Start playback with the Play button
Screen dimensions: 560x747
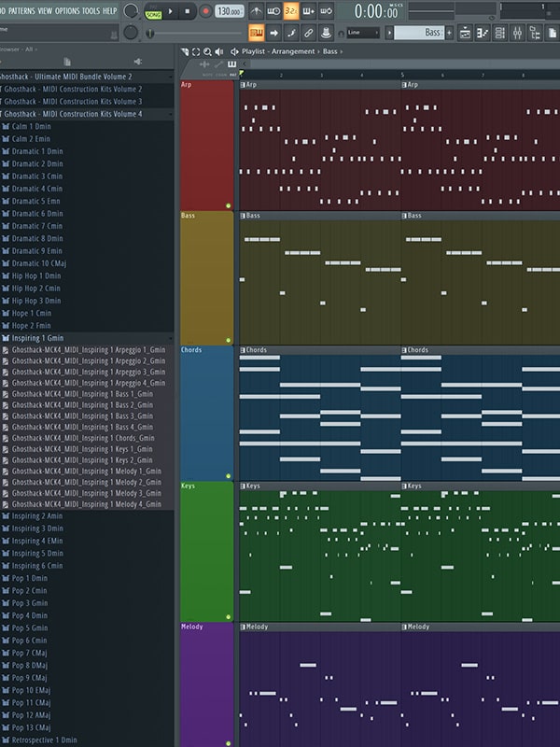point(171,11)
